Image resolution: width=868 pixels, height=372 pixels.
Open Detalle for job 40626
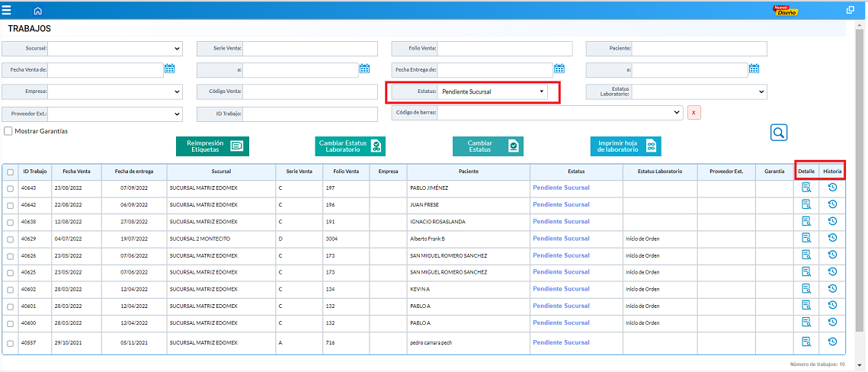coord(806,255)
